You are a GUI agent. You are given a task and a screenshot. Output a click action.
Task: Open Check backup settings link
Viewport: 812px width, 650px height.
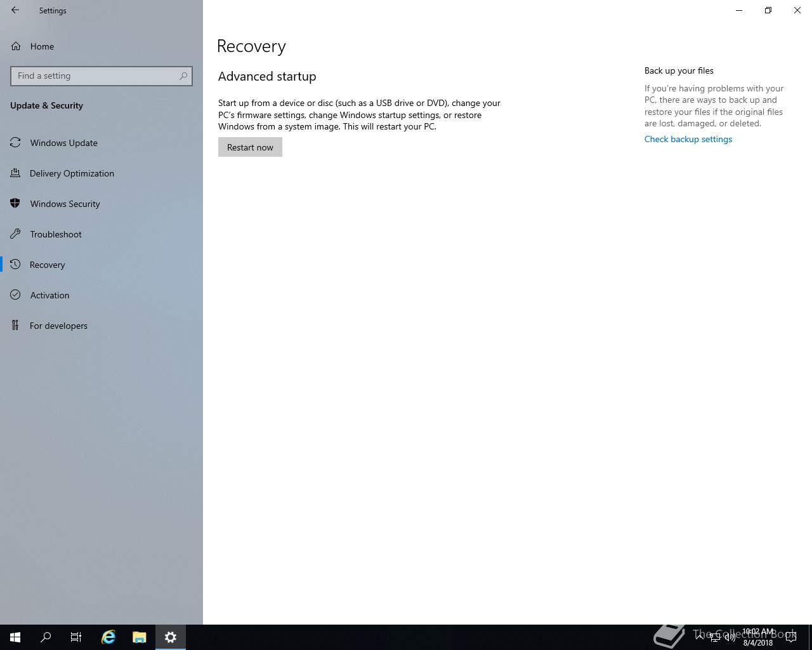click(x=688, y=139)
